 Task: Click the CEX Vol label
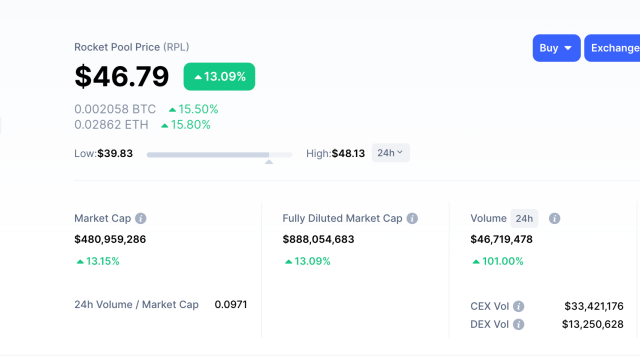point(489,306)
